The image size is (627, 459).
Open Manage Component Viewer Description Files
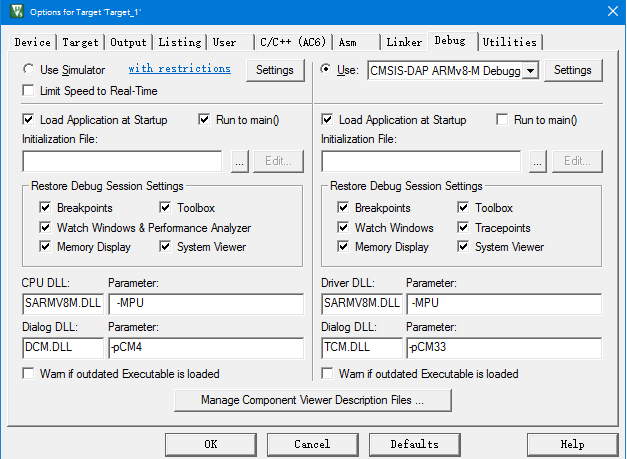click(313, 400)
